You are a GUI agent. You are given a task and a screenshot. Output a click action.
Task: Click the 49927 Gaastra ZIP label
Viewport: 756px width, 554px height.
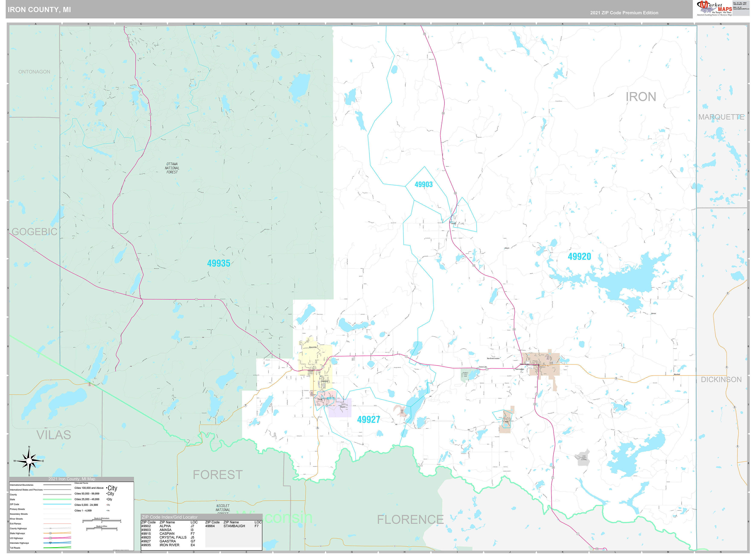click(369, 420)
